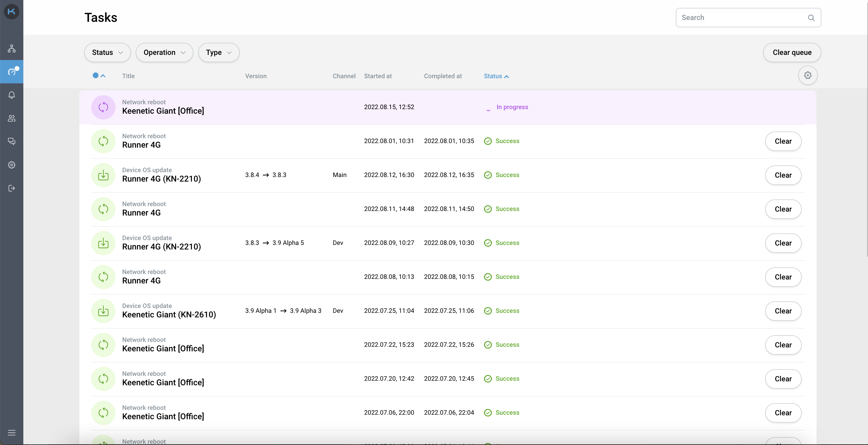Sort by Started at column header
Screen dimensions: 868x445
(x=378, y=76)
